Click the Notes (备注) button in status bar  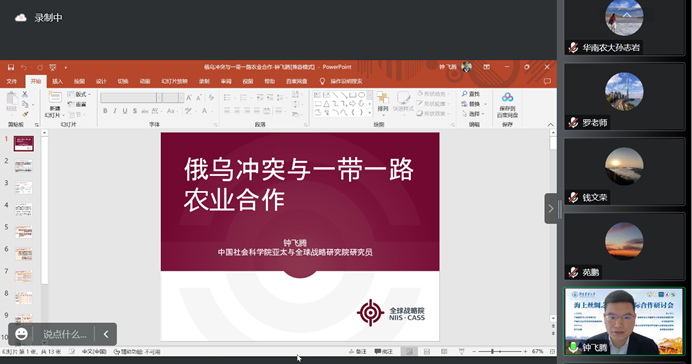coord(358,352)
